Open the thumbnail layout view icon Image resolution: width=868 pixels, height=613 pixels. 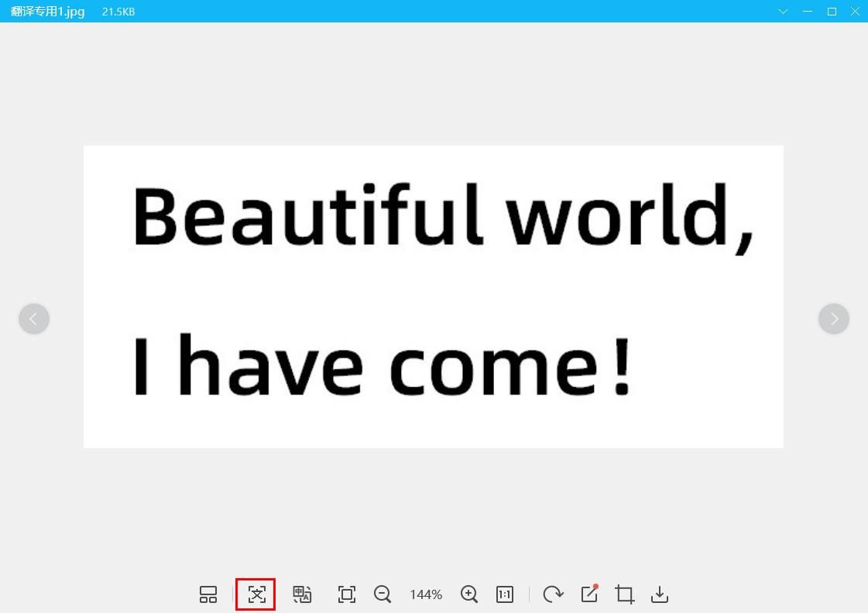coord(208,594)
